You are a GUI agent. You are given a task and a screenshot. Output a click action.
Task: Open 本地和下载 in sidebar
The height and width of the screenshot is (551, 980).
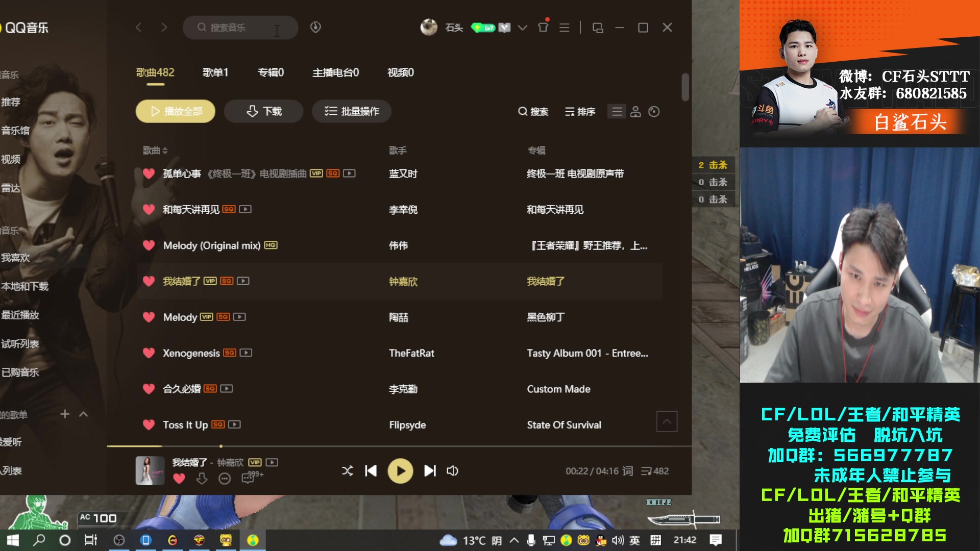click(24, 287)
